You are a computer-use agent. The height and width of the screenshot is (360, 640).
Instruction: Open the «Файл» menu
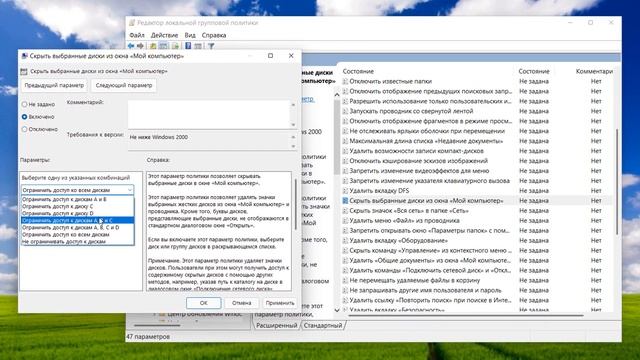(137, 35)
